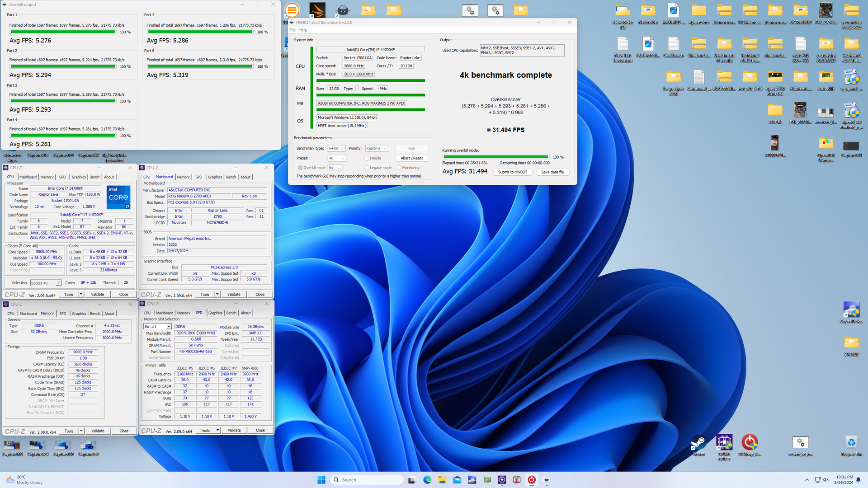Click the Windows Start button

(x=321, y=480)
